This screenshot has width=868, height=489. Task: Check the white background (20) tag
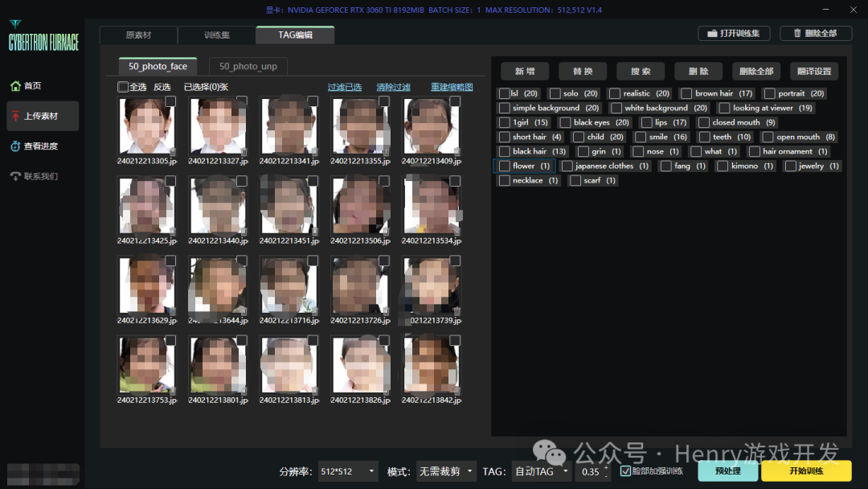pyautogui.click(x=616, y=108)
